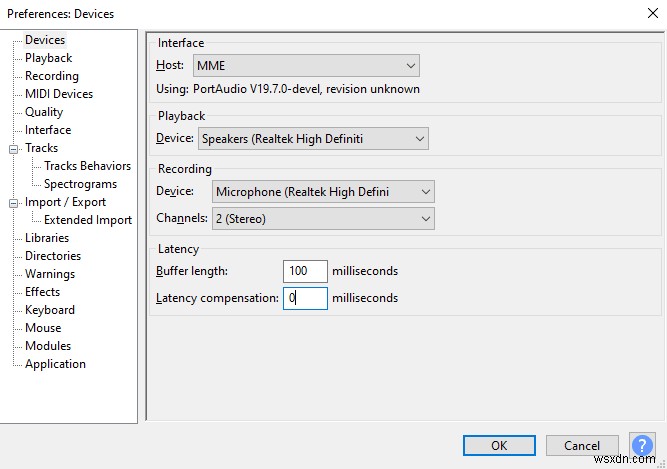The image size is (667, 469).
Task: Click the Latency compensation field
Action: [x=305, y=298]
